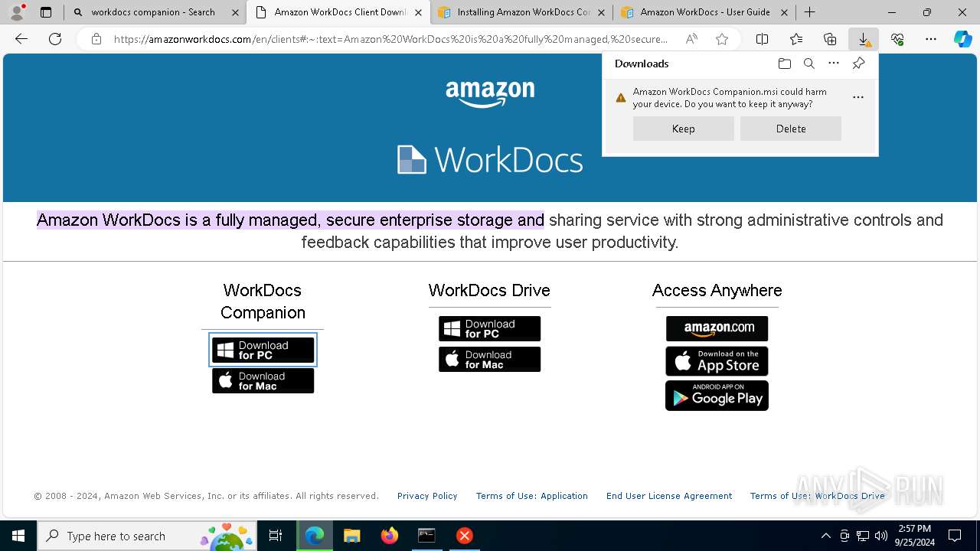This screenshot has width=980, height=551.
Task: Open the terminal taskbar icon
Action: coord(426,536)
